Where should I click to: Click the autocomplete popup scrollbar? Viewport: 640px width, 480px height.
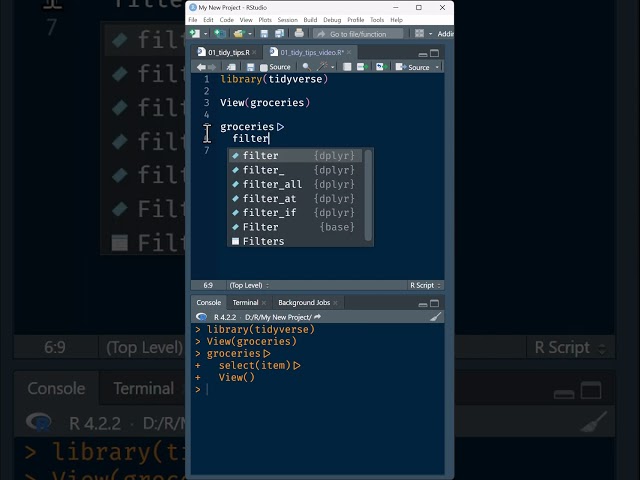(368, 195)
